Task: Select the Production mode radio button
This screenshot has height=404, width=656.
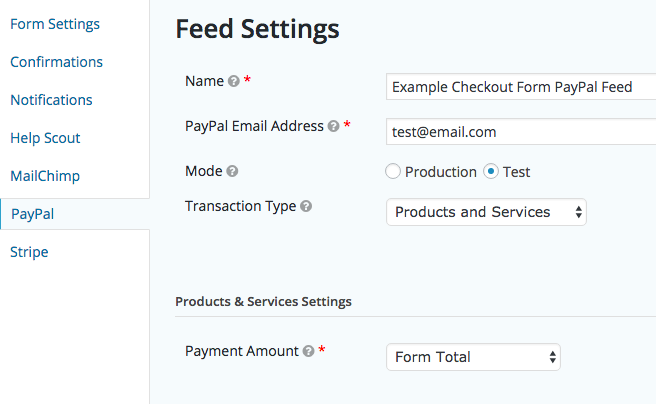Action: click(393, 171)
